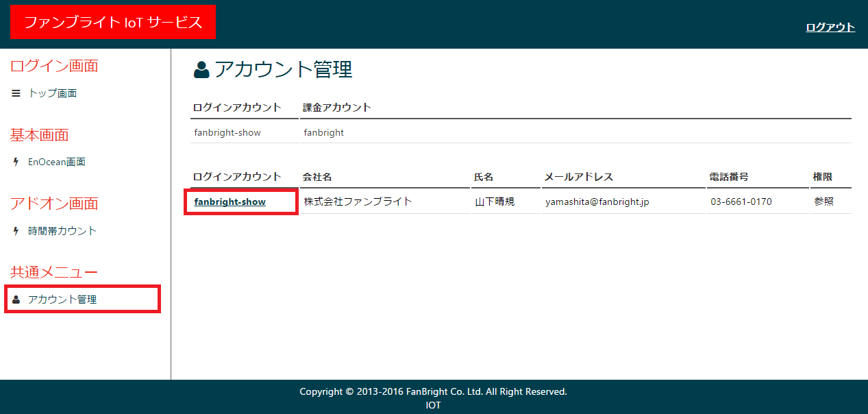Viewport: 868px width, 414px height.
Task: Click the 山下晴規 name cell
Action: tap(495, 202)
